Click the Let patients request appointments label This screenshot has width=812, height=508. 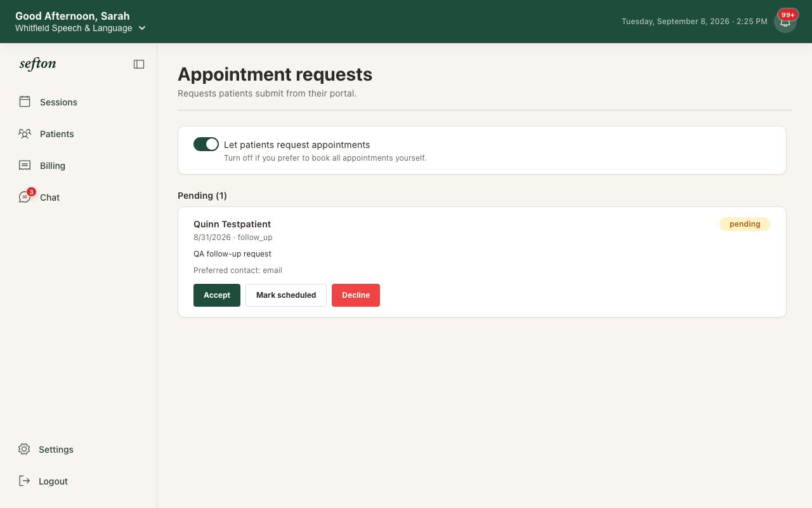[x=297, y=145]
